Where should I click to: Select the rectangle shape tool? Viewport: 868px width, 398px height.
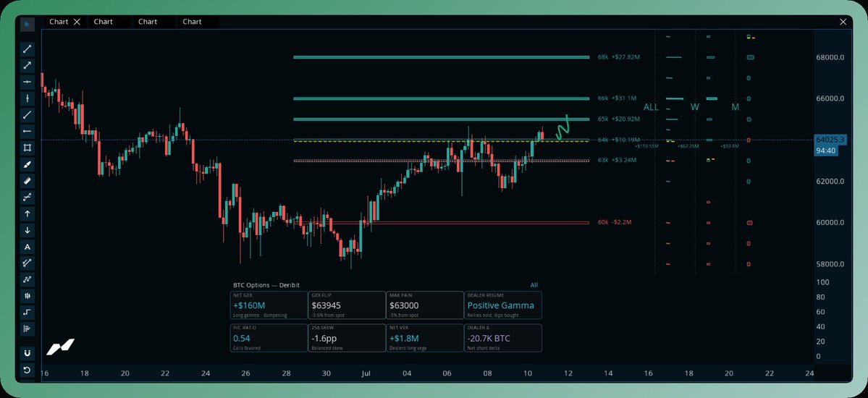pyautogui.click(x=27, y=148)
